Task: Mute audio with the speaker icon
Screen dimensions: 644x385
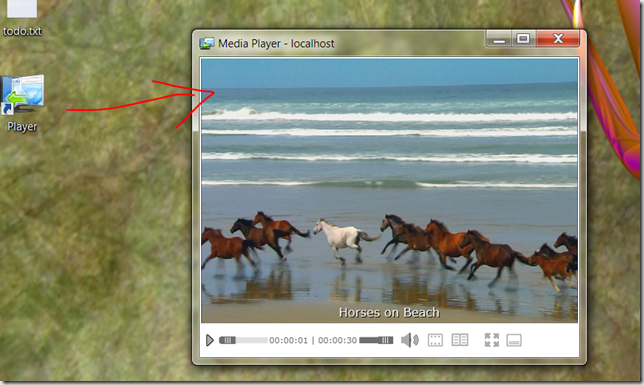Action: click(x=409, y=340)
